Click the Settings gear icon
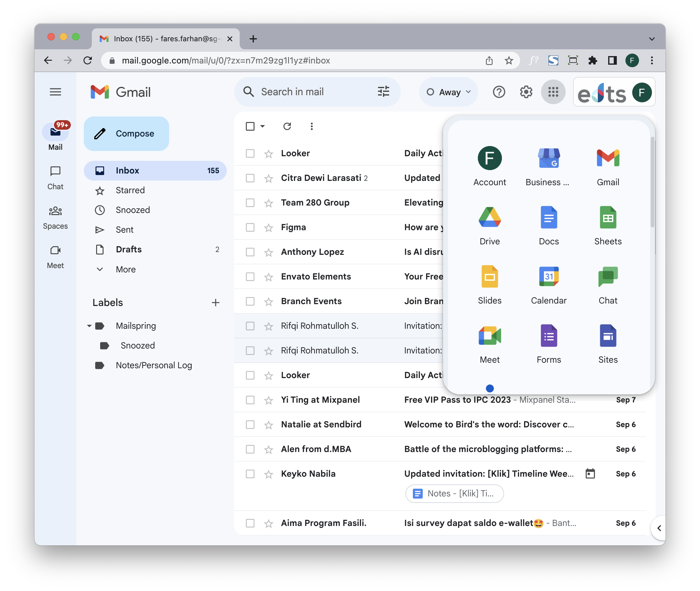This screenshot has height=591, width=700. (x=526, y=92)
